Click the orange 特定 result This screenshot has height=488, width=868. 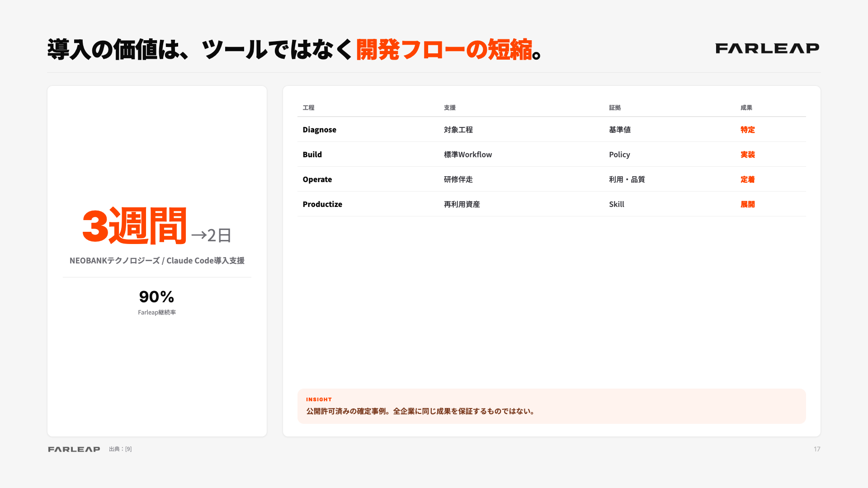point(748,130)
